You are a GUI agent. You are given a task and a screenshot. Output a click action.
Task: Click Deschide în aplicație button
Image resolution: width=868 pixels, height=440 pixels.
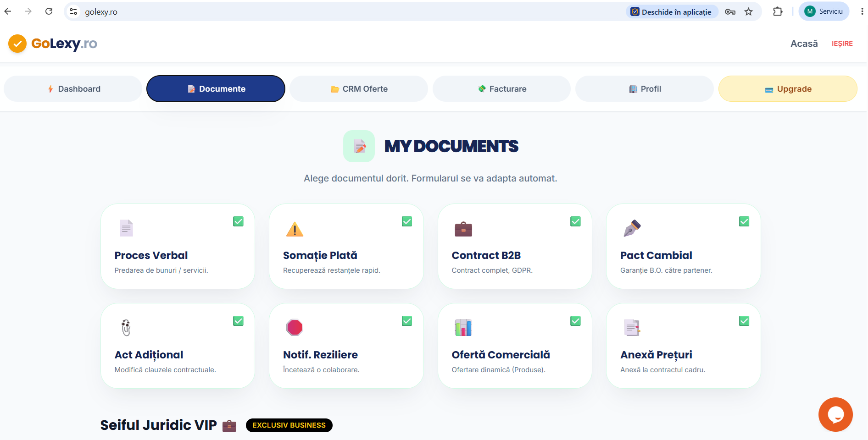(x=672, y=12)
